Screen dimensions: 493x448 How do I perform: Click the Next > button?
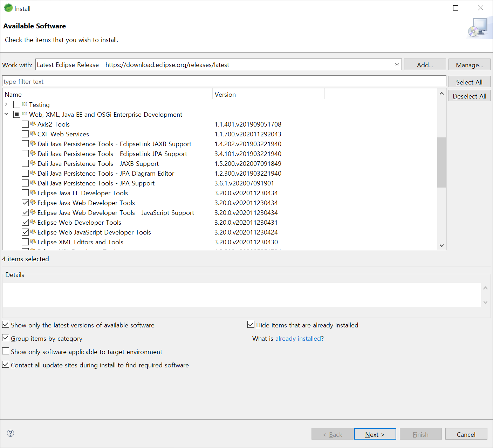pos(375,434)
